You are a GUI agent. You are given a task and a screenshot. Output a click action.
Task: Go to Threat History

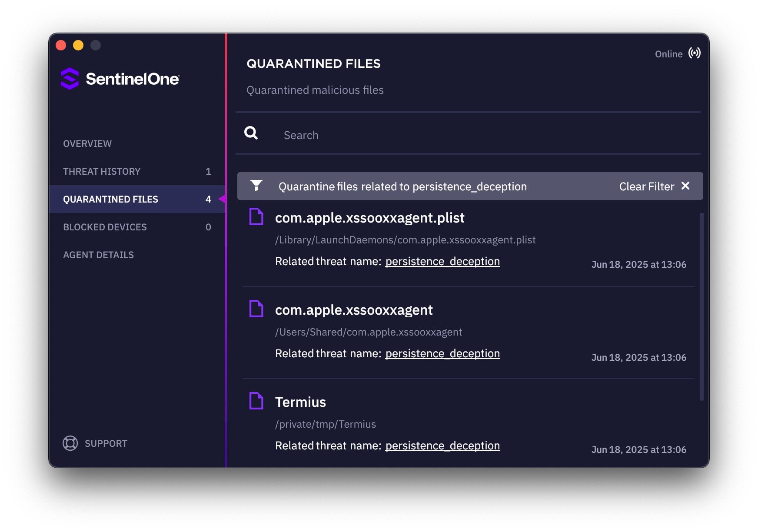coord(102,171)
